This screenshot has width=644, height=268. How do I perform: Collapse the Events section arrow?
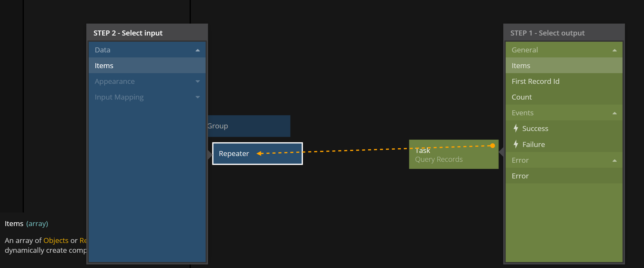614,113
